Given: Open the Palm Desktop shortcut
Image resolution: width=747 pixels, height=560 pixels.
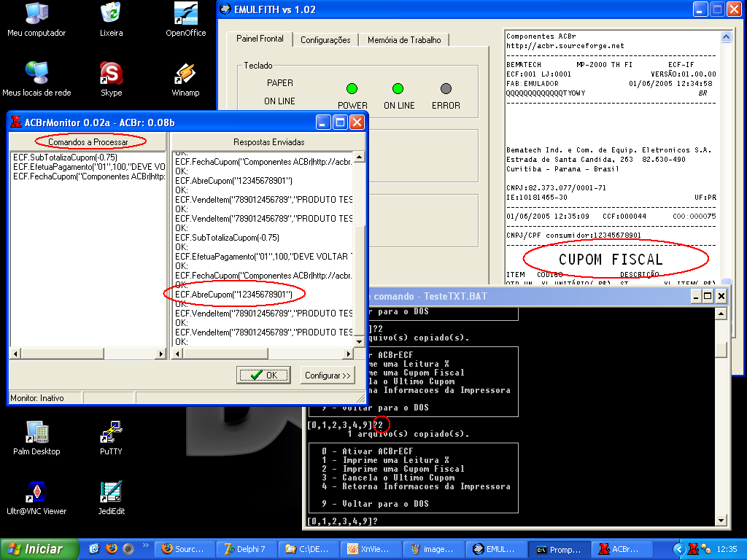Looking at the screenshot, I should (x=36, y=433).
